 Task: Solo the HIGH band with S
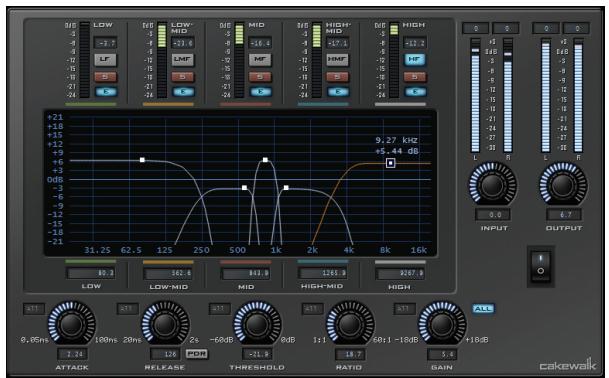tap(415, 77)
